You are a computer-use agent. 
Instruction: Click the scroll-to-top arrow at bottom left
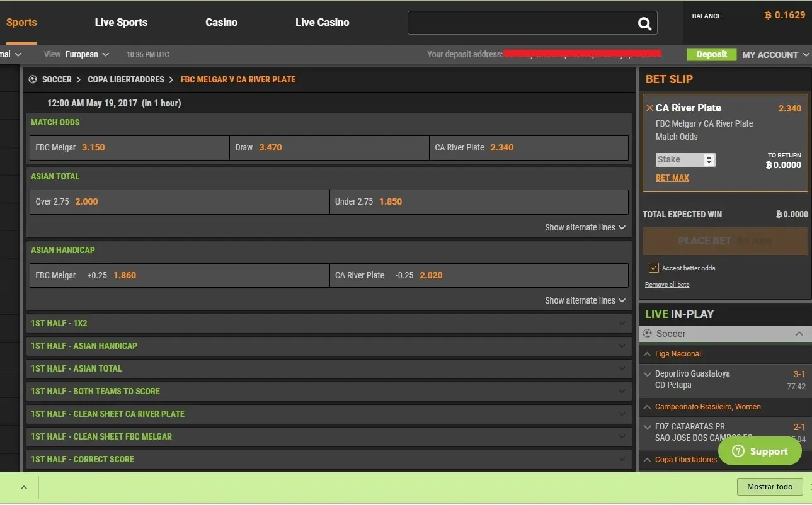(23, 487)
